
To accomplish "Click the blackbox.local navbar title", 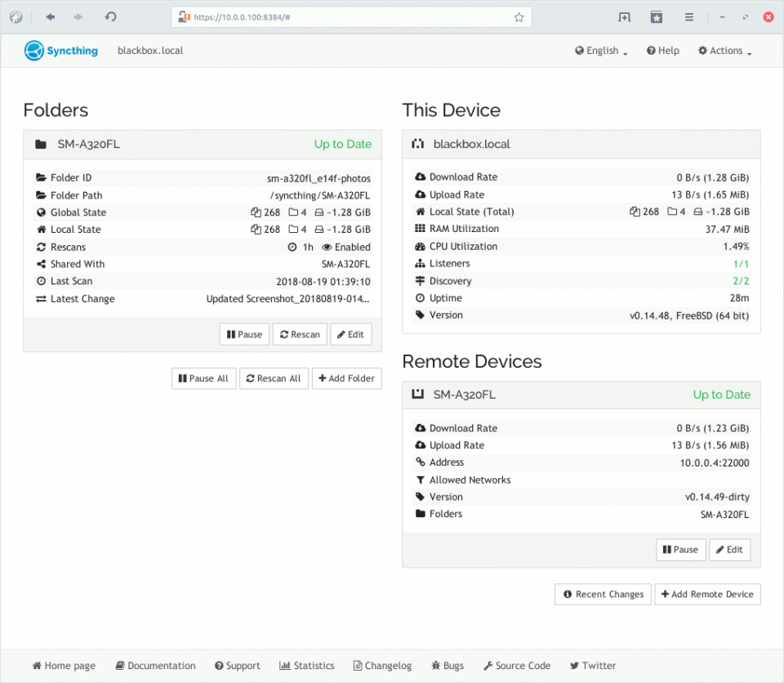I will click(x=150, y=51).
